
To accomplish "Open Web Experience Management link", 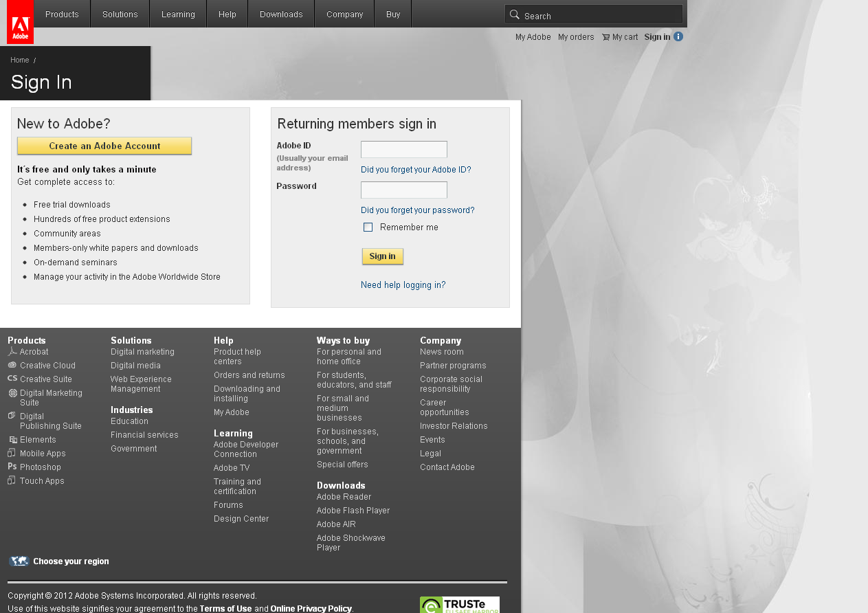I will (x=141, y=384).
